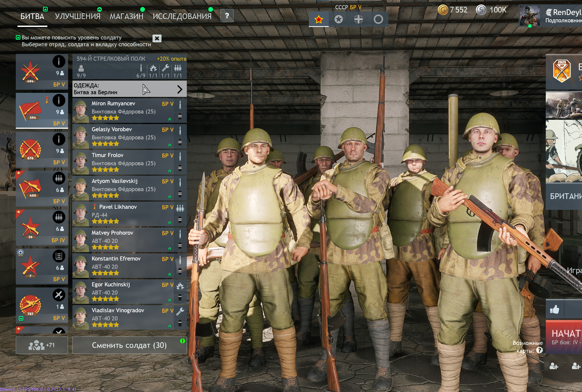Click the thumbs up like icon
This screenshot has height=392, width=582.
pyautogui.click(x=554, y=310)
